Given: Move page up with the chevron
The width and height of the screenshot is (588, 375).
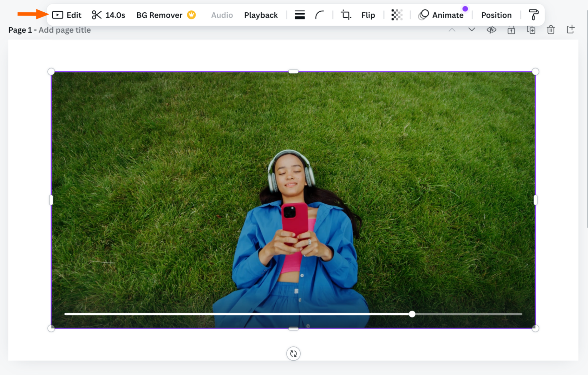Looking at the screenshot, I should tap(452, 30).
